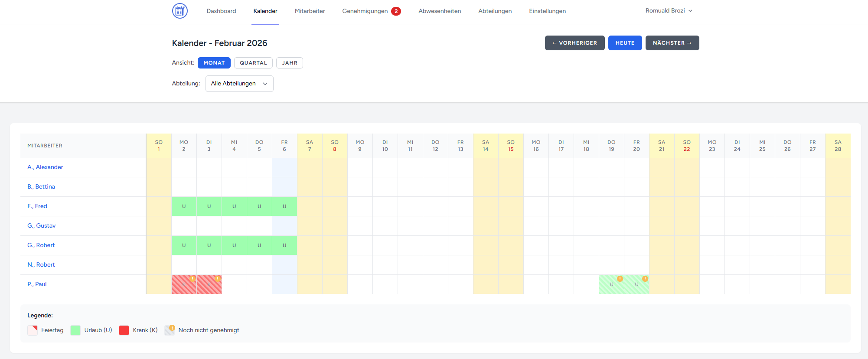Viewport: 868px width, 359px height.
Task: Open the Alle Abteilungen dropdown
Action: point(239,84)
